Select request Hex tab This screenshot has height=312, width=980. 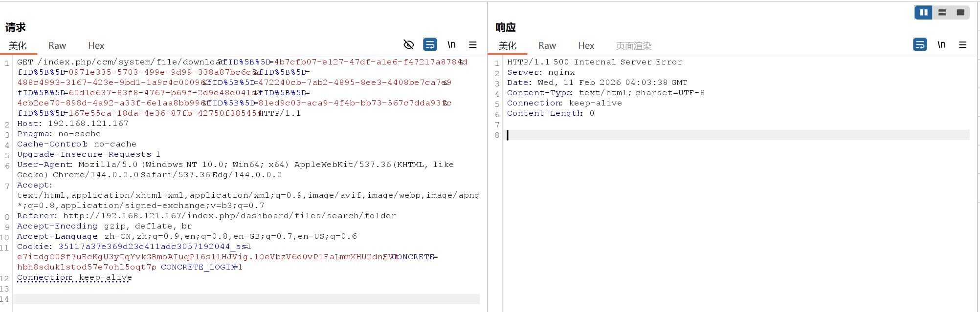click(x=96, y=45)
